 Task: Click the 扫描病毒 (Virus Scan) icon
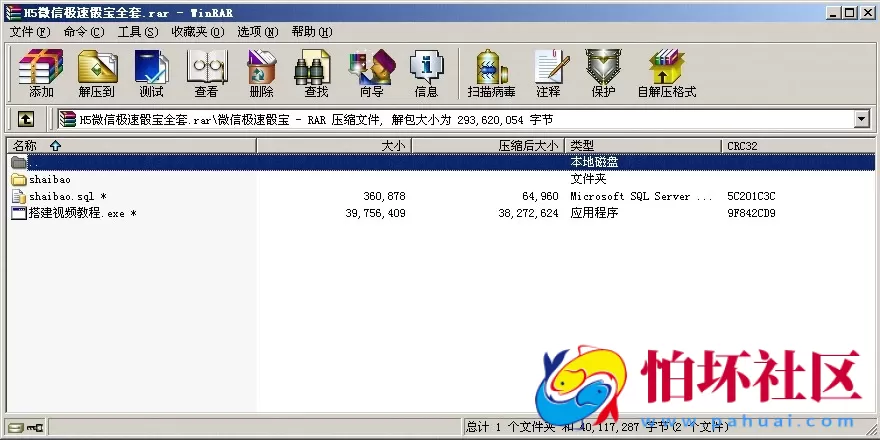pyautogui.click(x=491, y=74)
